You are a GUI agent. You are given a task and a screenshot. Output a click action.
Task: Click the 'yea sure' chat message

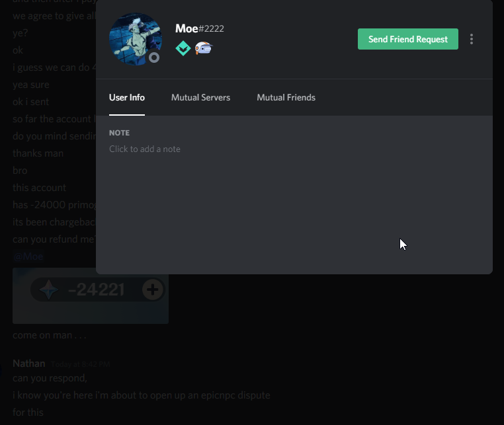pos(31,85)
